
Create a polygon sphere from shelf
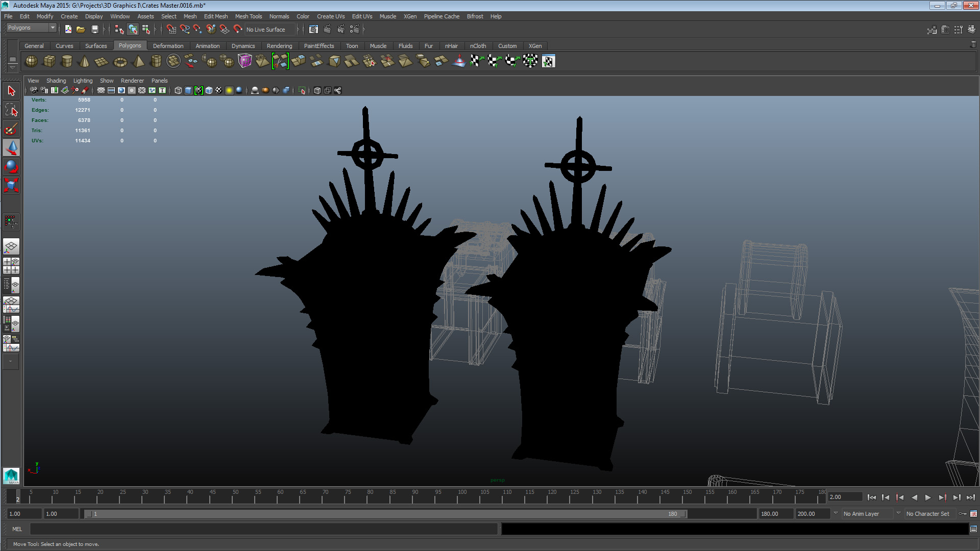pyautogui.click(x=31, y=61)
